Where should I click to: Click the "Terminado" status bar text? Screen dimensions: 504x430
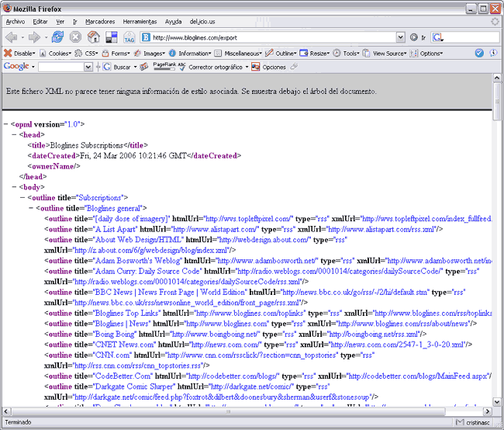pos(18,422)
